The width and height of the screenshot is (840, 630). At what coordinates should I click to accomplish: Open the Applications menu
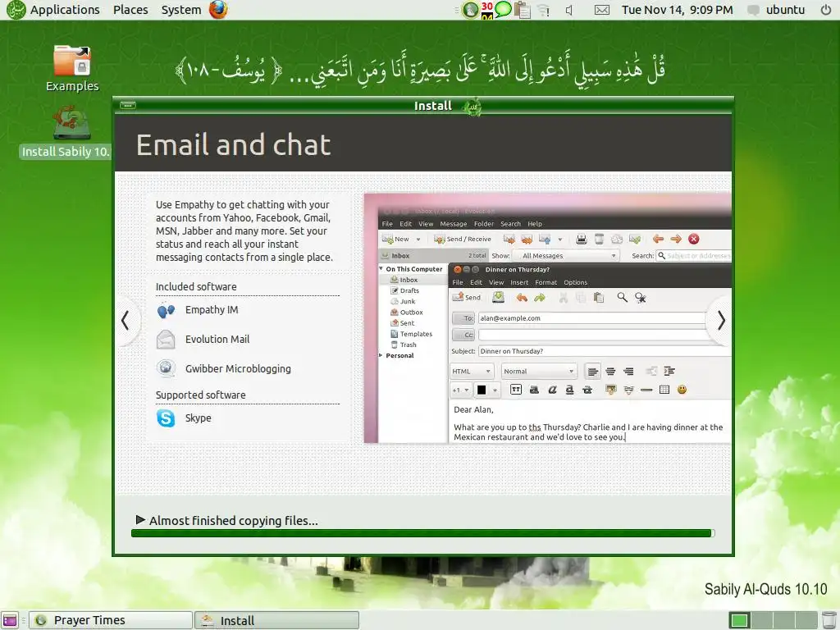point(64,10)
